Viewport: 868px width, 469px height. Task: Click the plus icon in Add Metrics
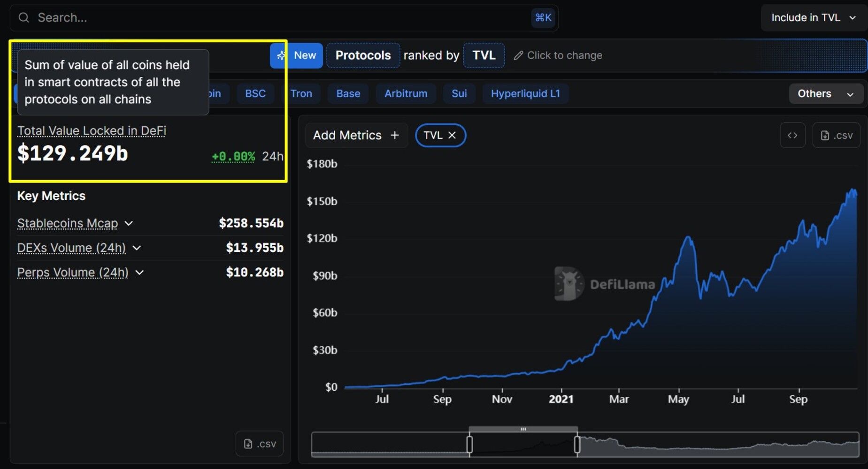point(395,135)
